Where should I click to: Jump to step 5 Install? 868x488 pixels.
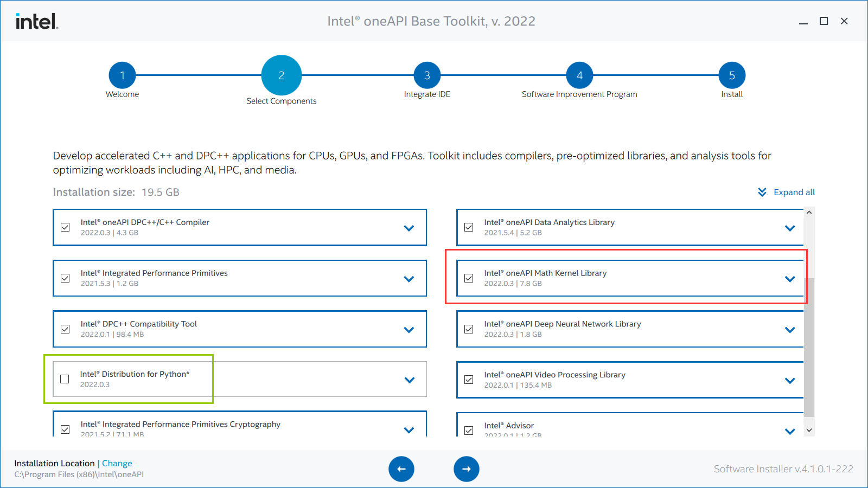tap(732, 75)
